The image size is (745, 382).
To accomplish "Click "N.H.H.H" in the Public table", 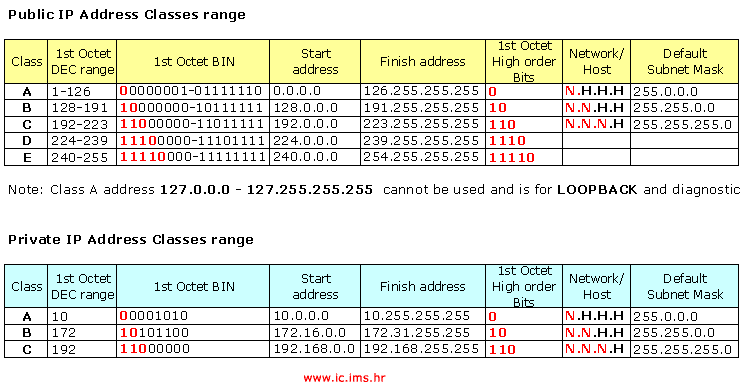I will coord(594,91).
